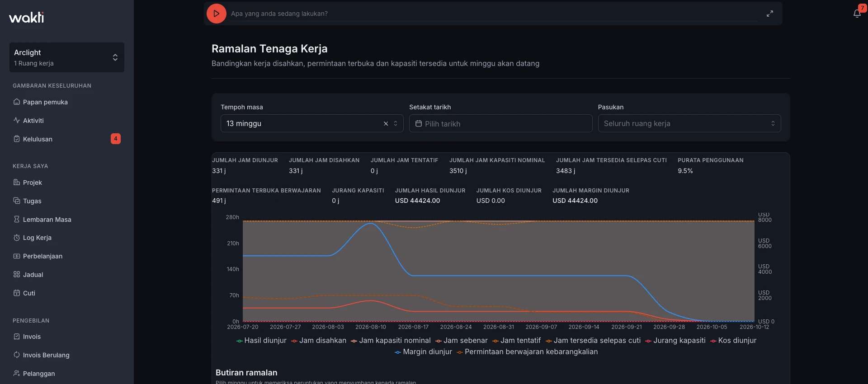The image size is (868, 384).
Task: Click the Pelanggan people icon
Action: point(17,373)
